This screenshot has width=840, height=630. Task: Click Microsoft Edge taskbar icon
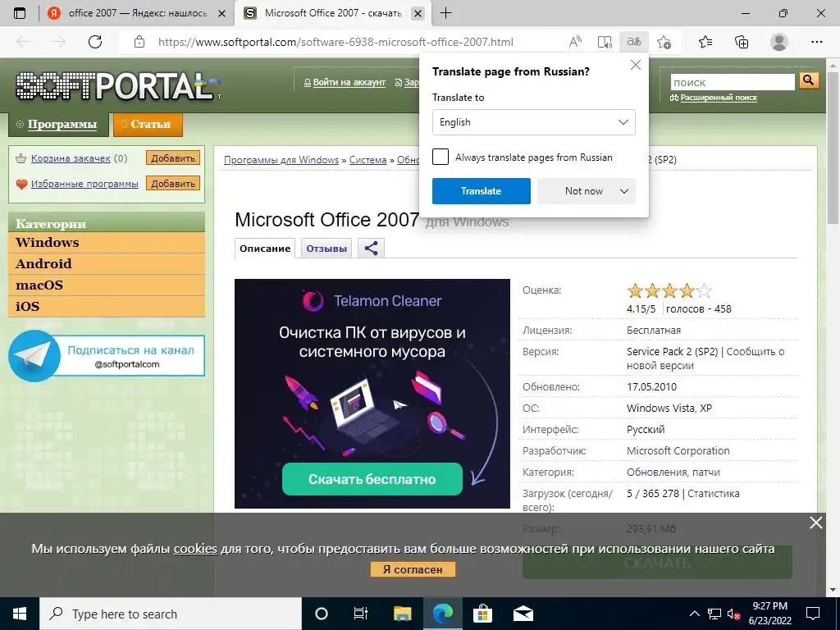tap(442, 614)
